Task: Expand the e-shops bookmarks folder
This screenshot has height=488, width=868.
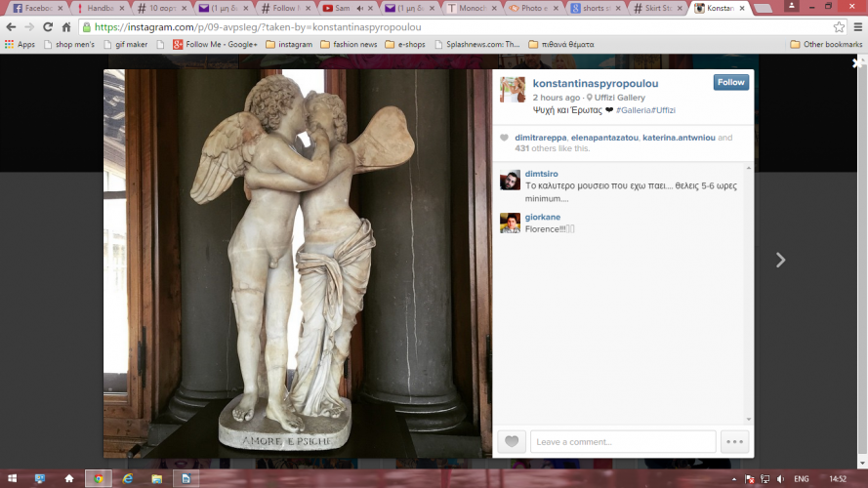Action: point(405,44)
